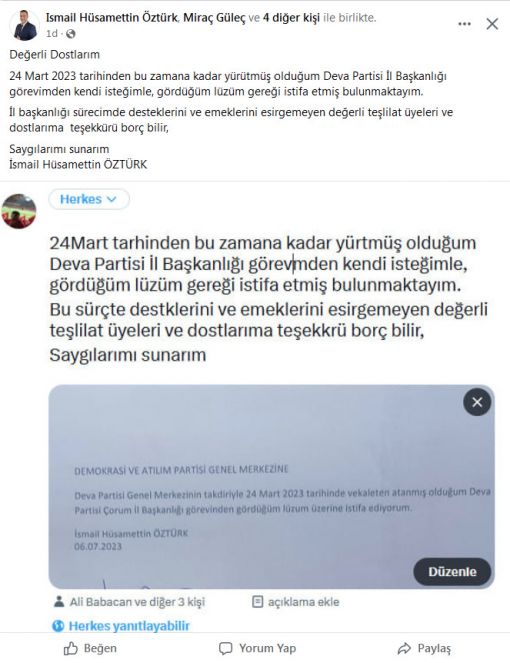Screen dimensions: 510x663
Task: Open the three-dots post options menu
Action: (464, 24)
